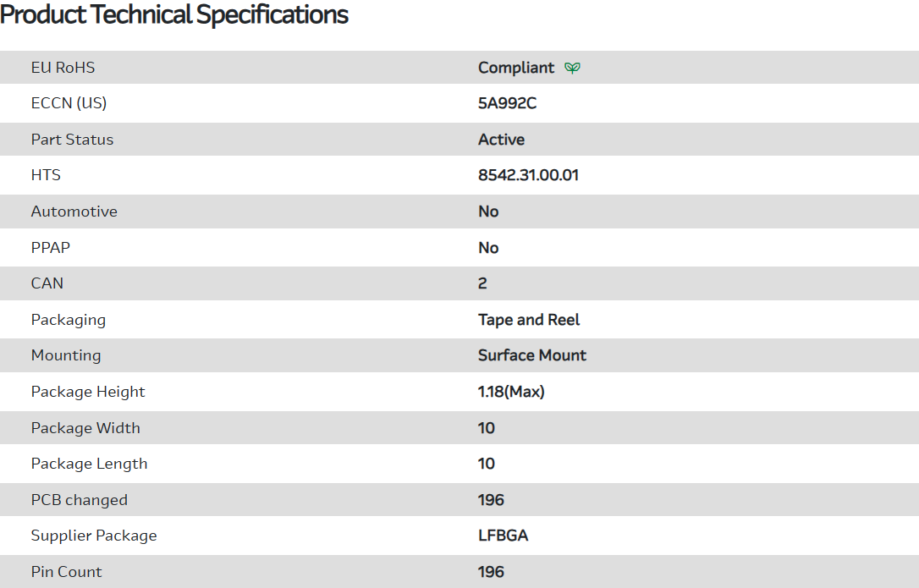Click the Product Technical Specifications heading
Viewport: 919px width, 588px height.
tap(174, 14)
